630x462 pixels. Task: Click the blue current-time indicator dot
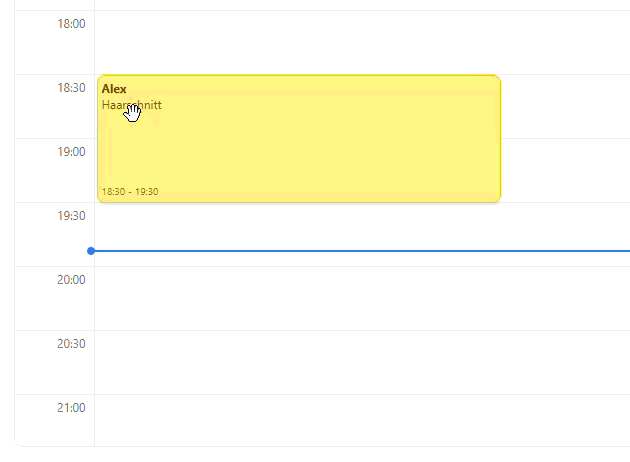(x=91, y=250)
